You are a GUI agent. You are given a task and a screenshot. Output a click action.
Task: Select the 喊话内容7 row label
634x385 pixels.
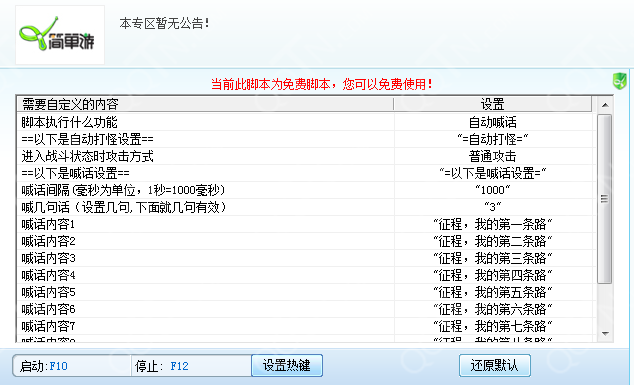coord(48,326)
